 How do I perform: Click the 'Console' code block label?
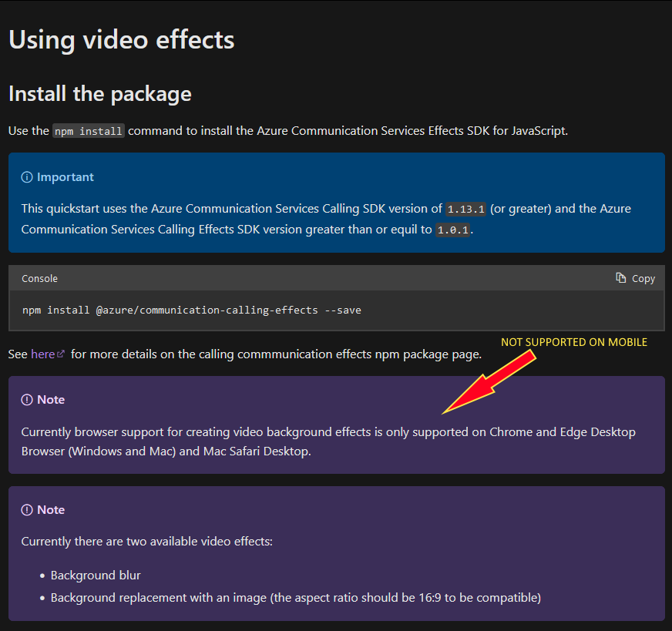tap(39, 278)
